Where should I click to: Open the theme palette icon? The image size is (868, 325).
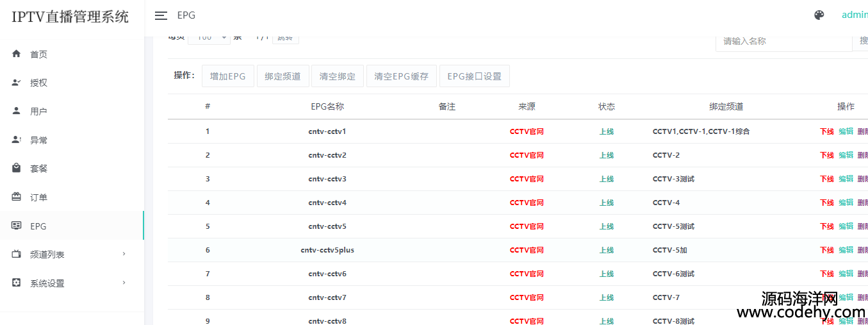[819, 15]
